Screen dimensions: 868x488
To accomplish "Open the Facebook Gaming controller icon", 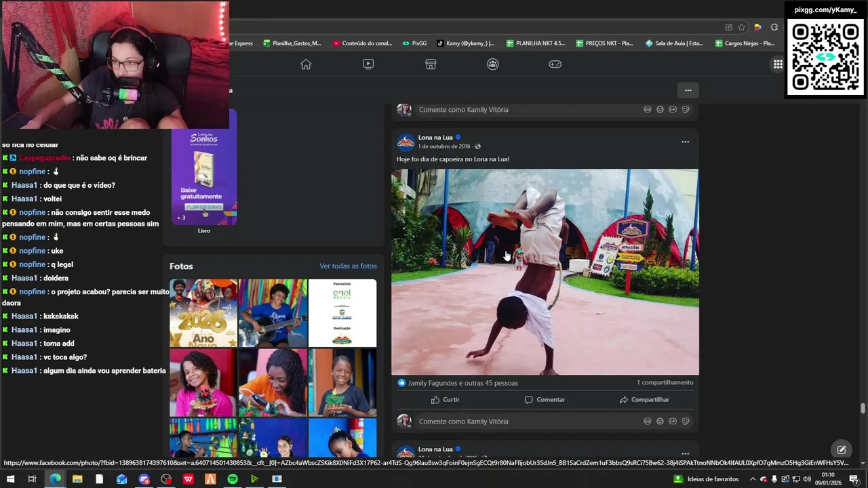I will pyautogui.click(x=555, y=64).
